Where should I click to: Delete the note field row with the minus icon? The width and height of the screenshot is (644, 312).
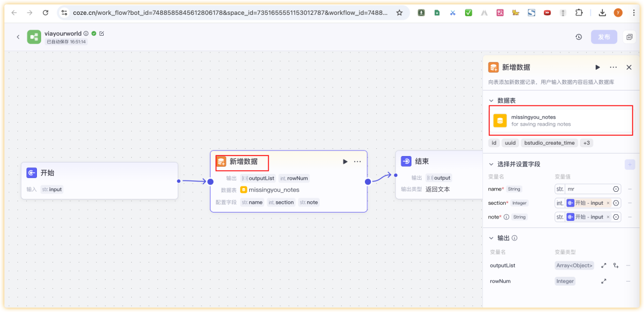tap(630, 217)
